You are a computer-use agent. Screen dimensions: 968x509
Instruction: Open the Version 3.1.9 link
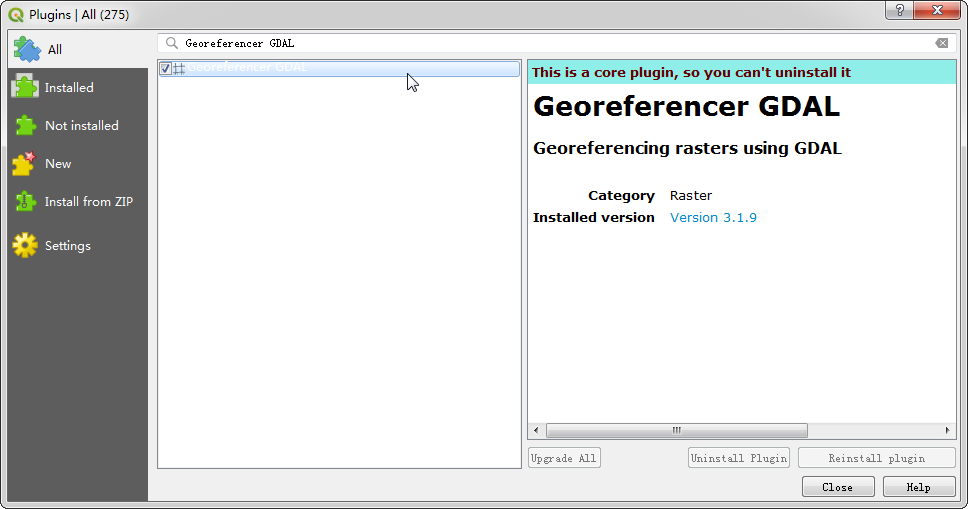[x=713, y=217]
